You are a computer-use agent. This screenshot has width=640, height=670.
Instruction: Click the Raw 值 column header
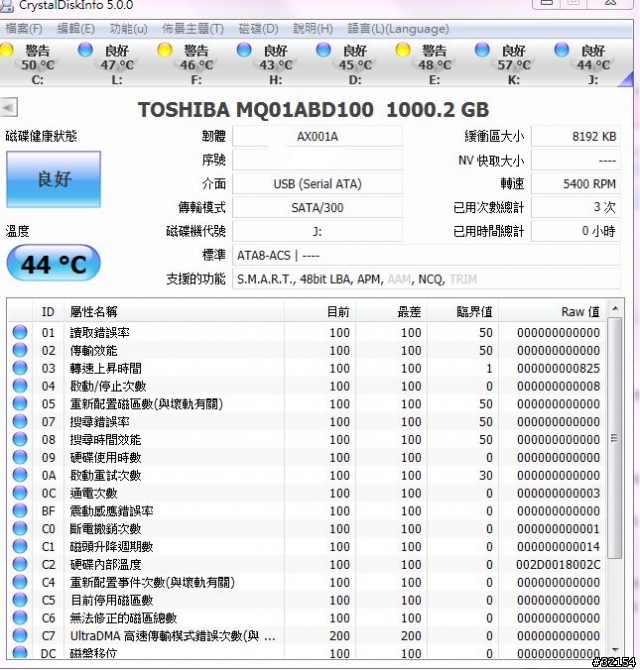pos(552,312)
